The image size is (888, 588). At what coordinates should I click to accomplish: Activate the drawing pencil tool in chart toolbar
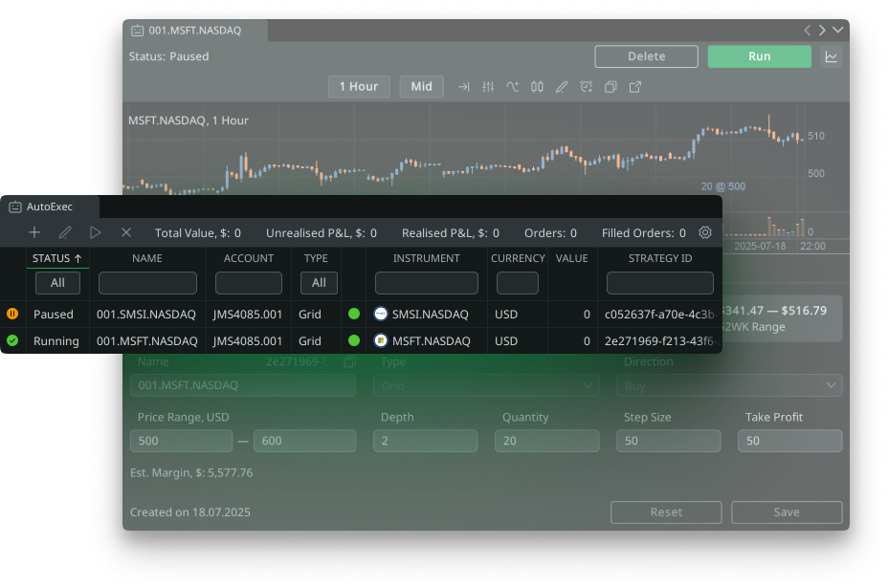tap(562, 87)
